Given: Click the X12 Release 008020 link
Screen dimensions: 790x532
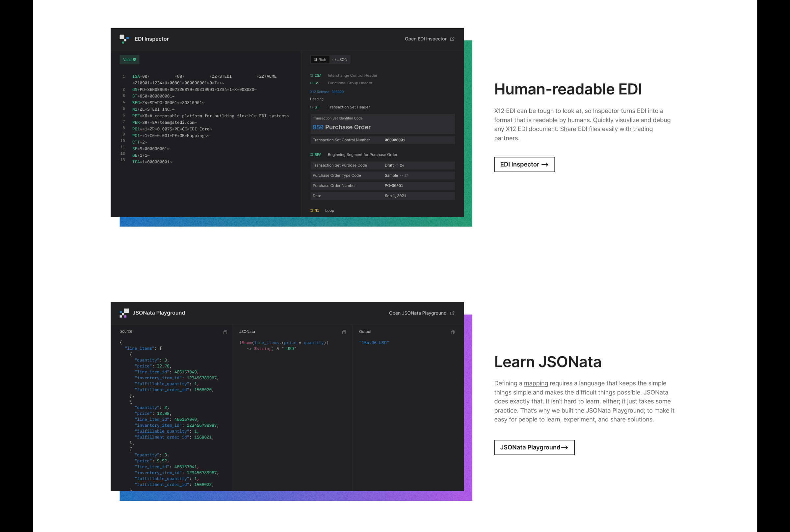Looking at the screenshot, I should pyautogui.click(x=327, y=92).
